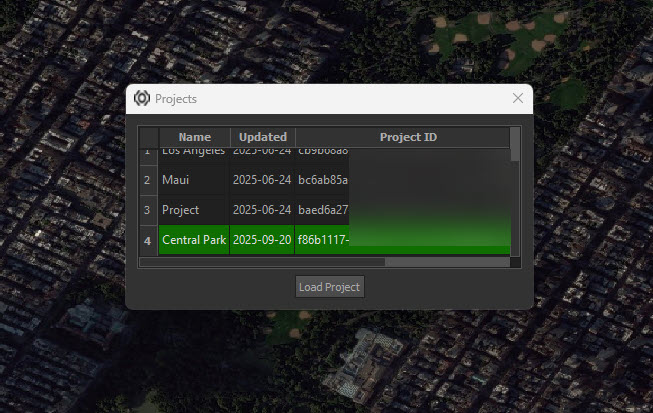Select all rows via table corner cell
Image resolution: width=653 pixels, height=413 pixels.
point(148,137)
